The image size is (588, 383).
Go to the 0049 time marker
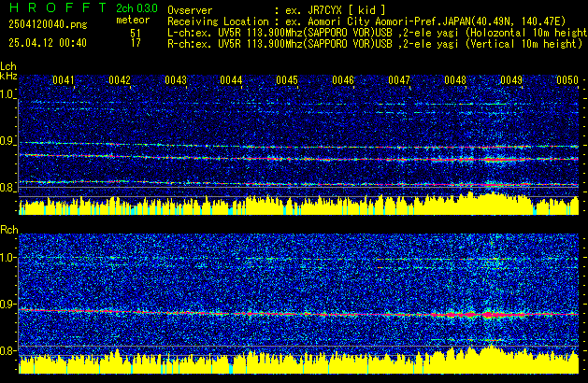[x=511, y=80]
